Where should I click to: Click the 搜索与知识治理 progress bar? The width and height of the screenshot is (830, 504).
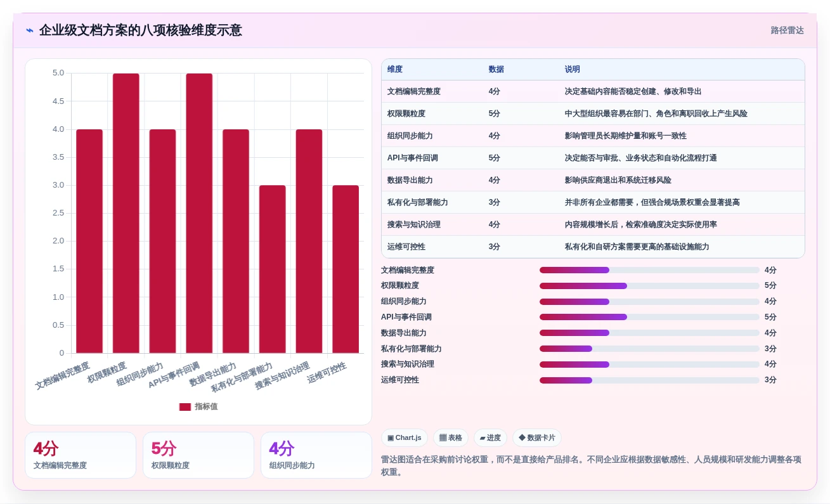coord(649,365)
